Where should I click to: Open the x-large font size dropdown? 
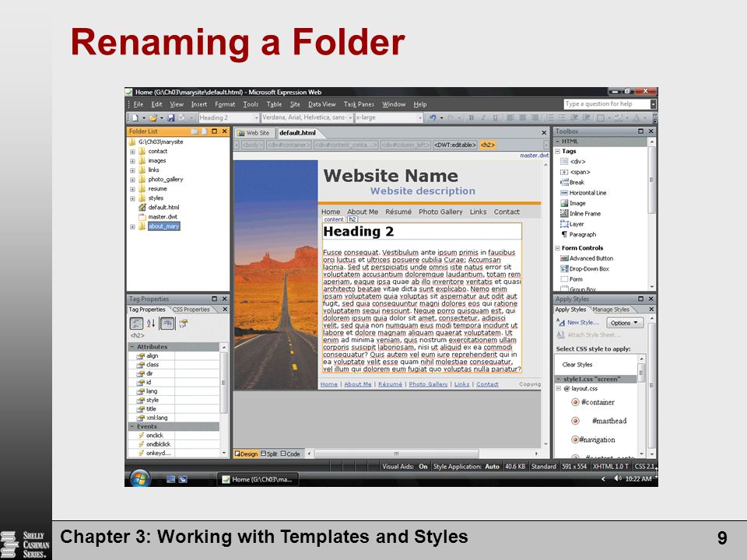pos(419,117)
